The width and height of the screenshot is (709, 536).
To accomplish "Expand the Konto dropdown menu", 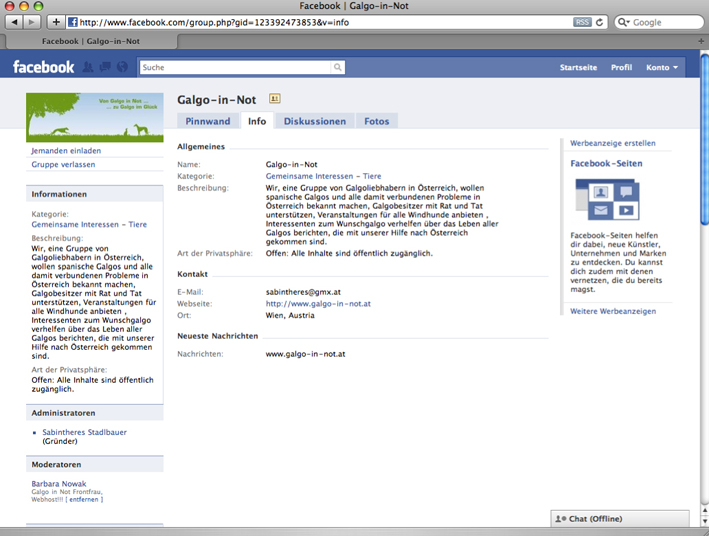I will tap(662, 67).
